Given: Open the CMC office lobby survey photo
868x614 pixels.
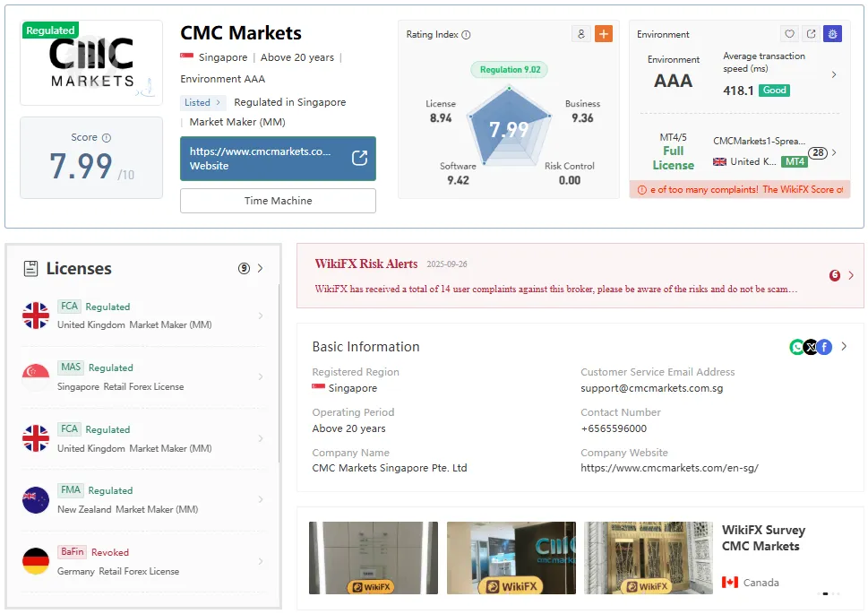Looking at the screenshot, I should coord(511,558).
